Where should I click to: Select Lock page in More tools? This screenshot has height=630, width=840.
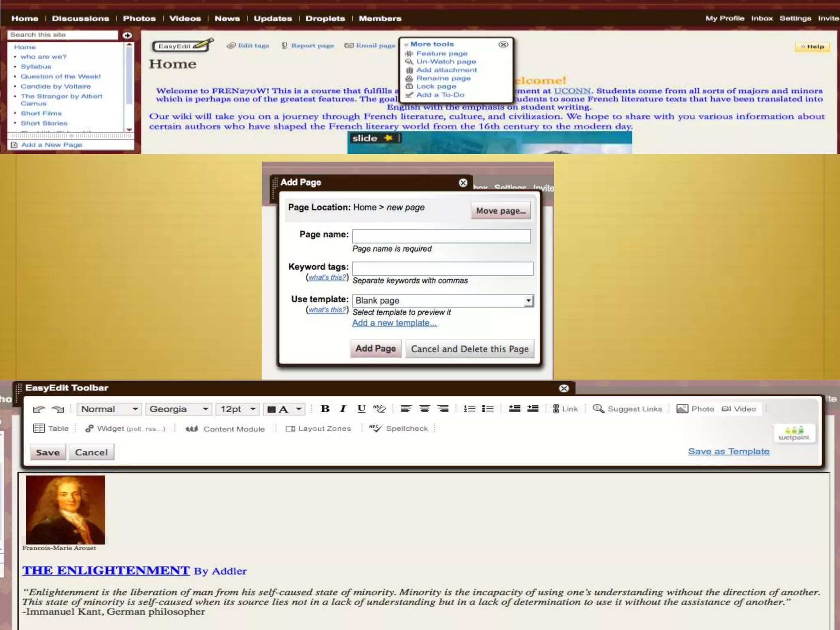[436, 87]
